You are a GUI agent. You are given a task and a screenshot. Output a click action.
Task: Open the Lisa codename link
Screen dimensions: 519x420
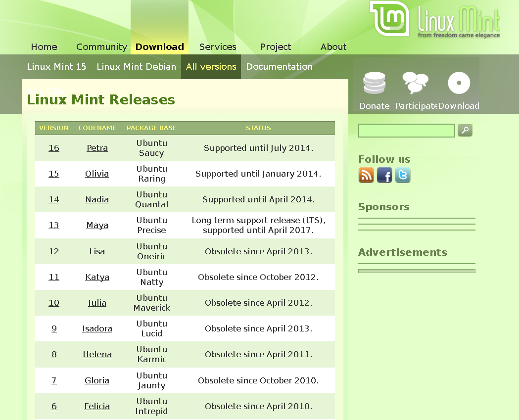(97, 251)
